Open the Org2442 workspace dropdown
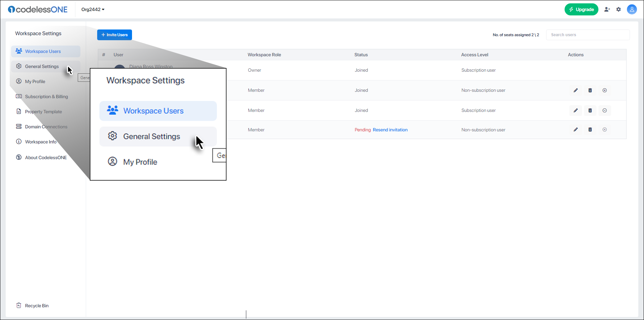 click(93, 9)
